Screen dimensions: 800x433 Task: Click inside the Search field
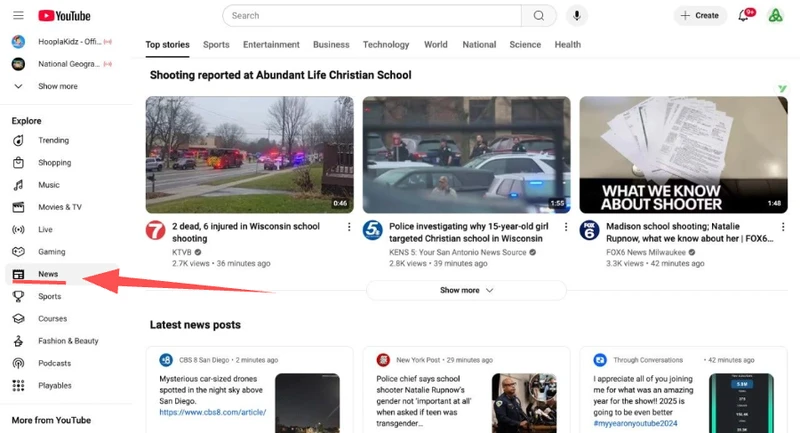[372, 16]
